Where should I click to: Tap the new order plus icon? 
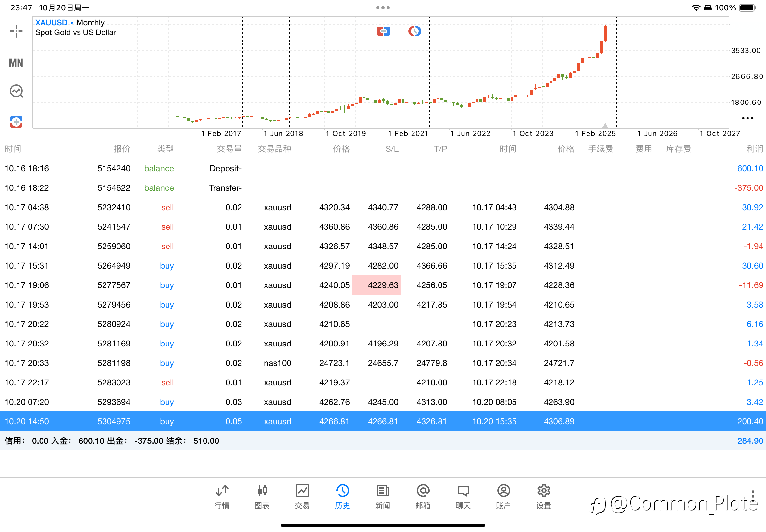click(x=16, y=122)
